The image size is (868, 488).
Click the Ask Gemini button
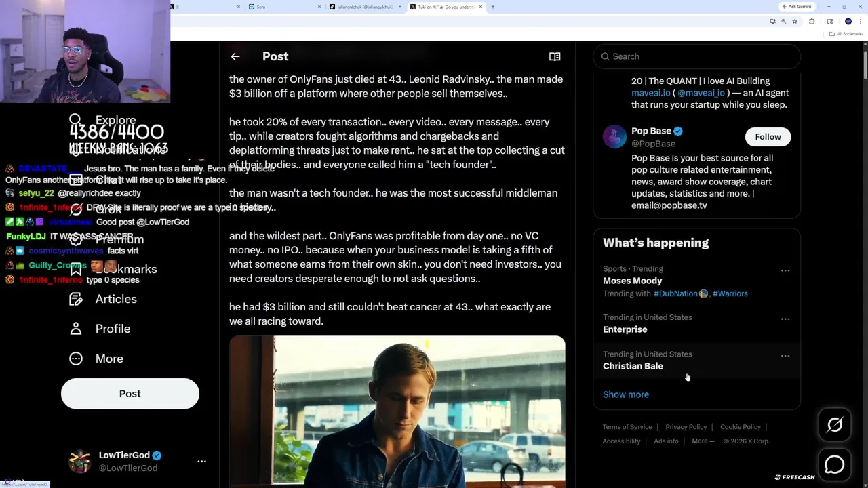pyautogui.click(x=797, y=7)
